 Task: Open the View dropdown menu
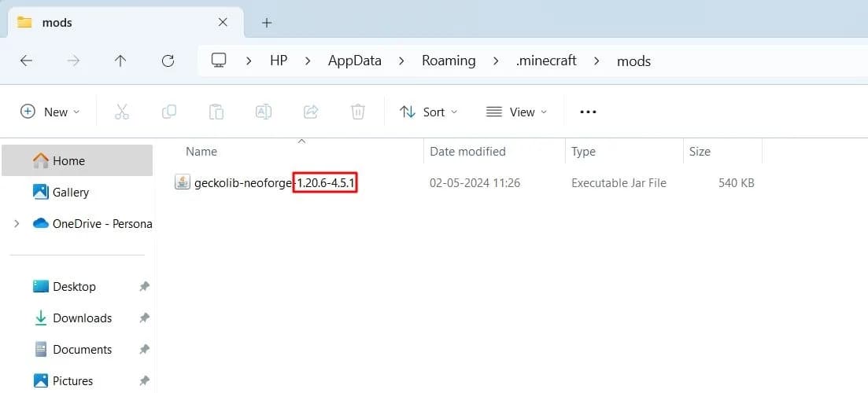coord(516,112)
